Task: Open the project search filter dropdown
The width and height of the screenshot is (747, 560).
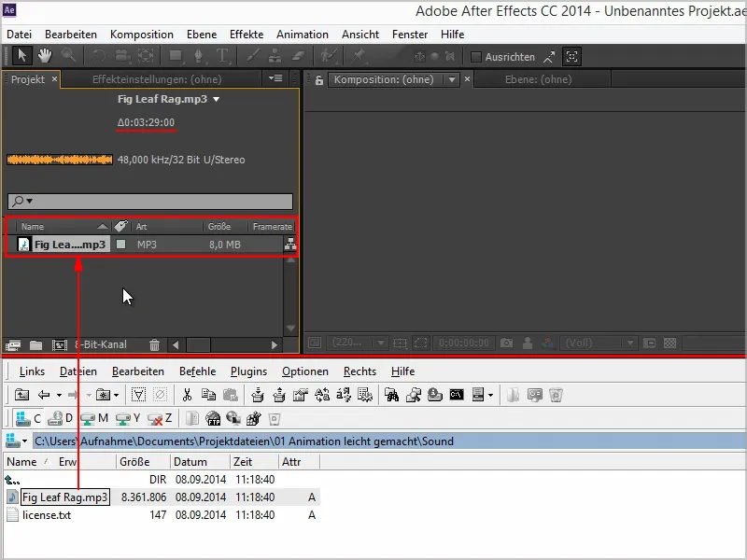Action: coord(22,201)
